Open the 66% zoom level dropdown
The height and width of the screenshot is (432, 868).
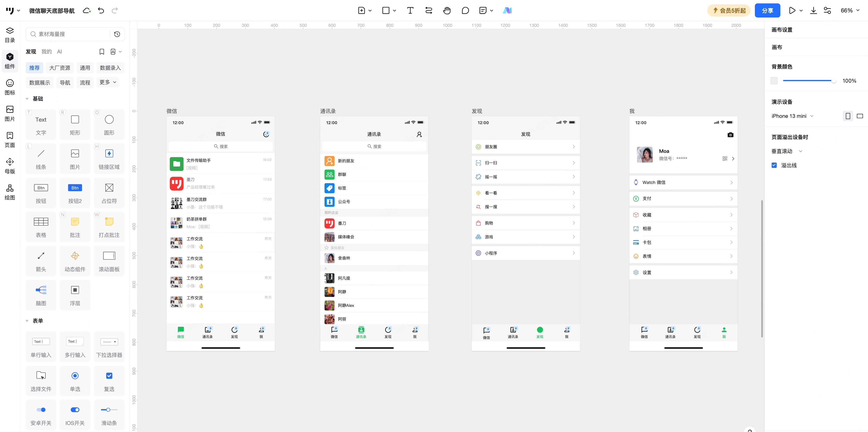click(850, 10)
